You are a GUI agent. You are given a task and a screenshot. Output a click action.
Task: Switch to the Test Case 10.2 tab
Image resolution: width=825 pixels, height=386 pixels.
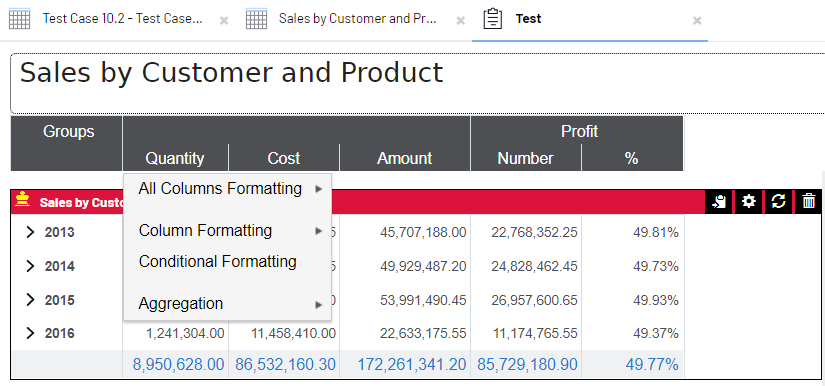(122, 19)
